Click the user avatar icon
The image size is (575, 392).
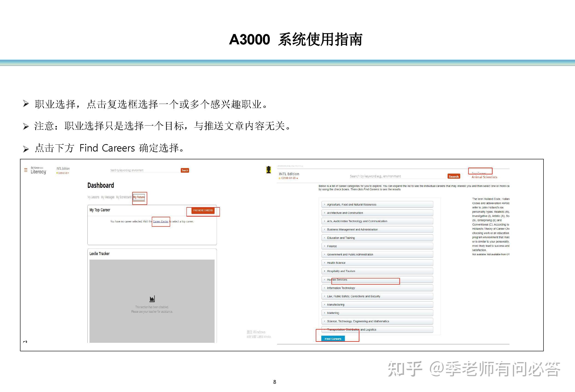[269, 170]
